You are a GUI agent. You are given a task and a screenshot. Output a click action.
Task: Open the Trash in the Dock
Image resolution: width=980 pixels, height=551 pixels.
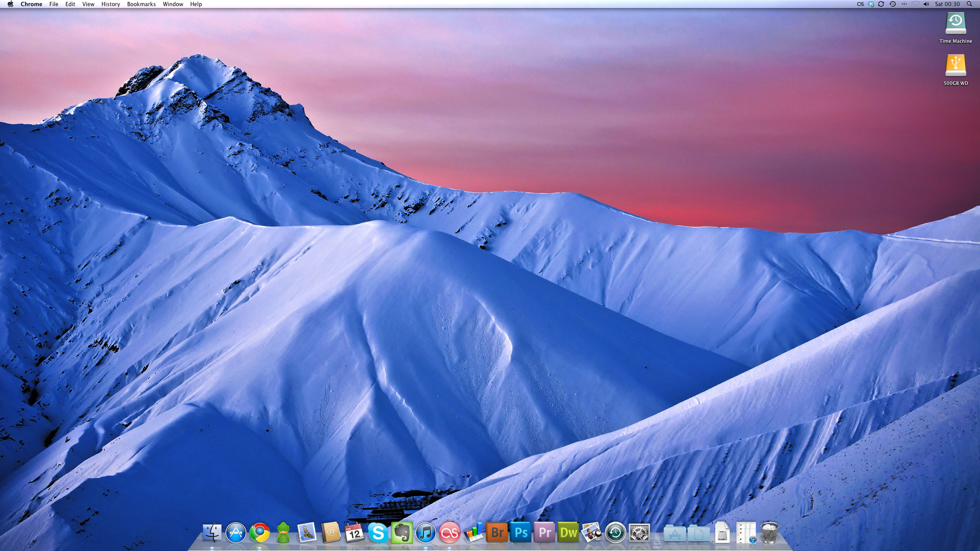pyautogui.click(x=770, y=533)
